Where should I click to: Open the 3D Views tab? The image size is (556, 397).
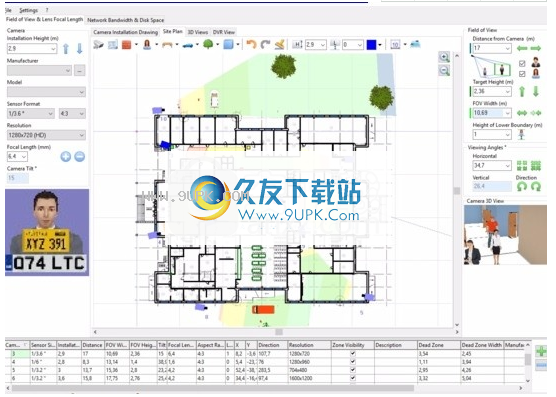click(198, 32)
